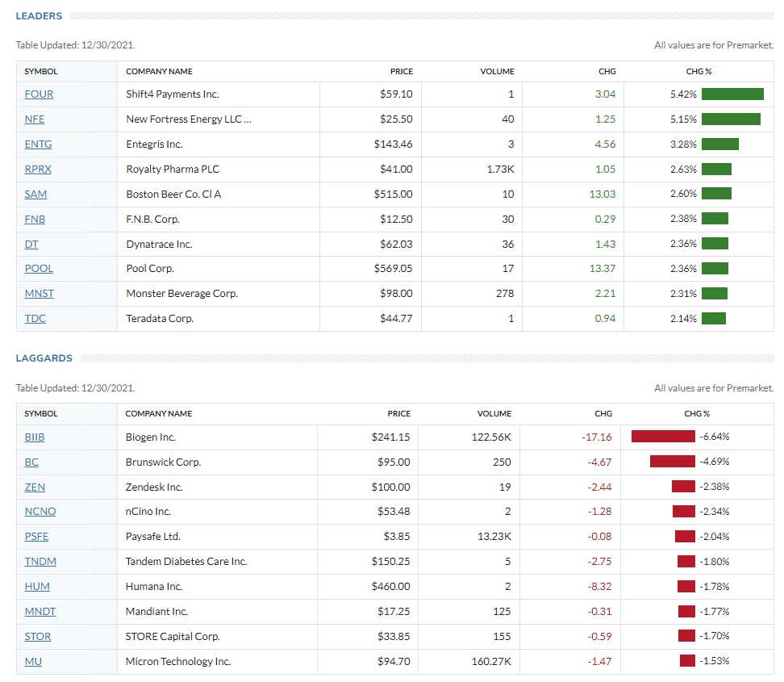Click New Fortress Energy LLC name cell
784x682 pixels.
coord(189,119)
